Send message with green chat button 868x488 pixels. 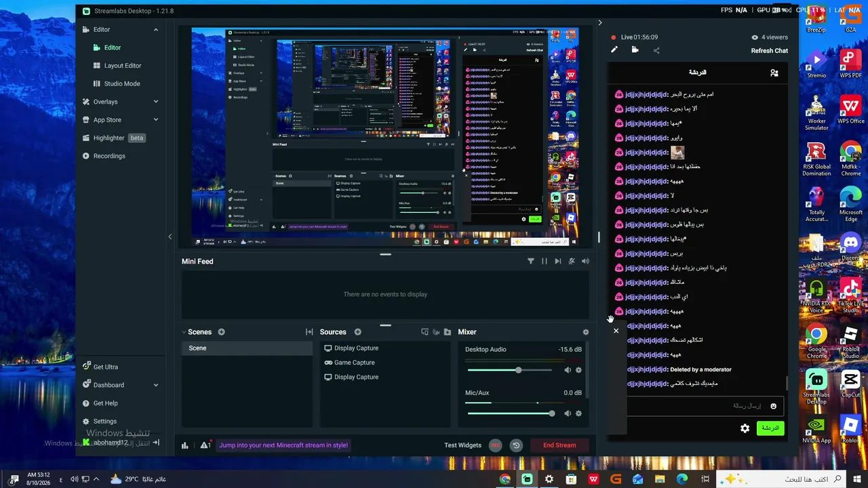click(770, 428)
